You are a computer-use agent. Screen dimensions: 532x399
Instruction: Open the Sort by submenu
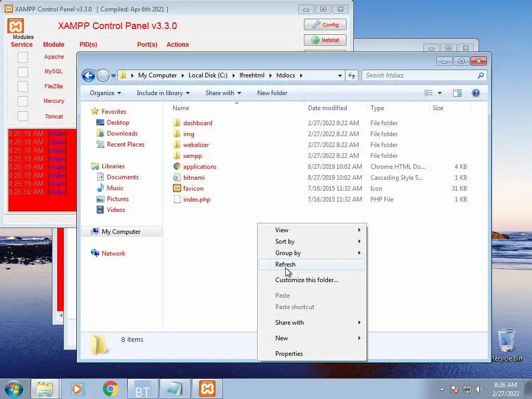312,242
